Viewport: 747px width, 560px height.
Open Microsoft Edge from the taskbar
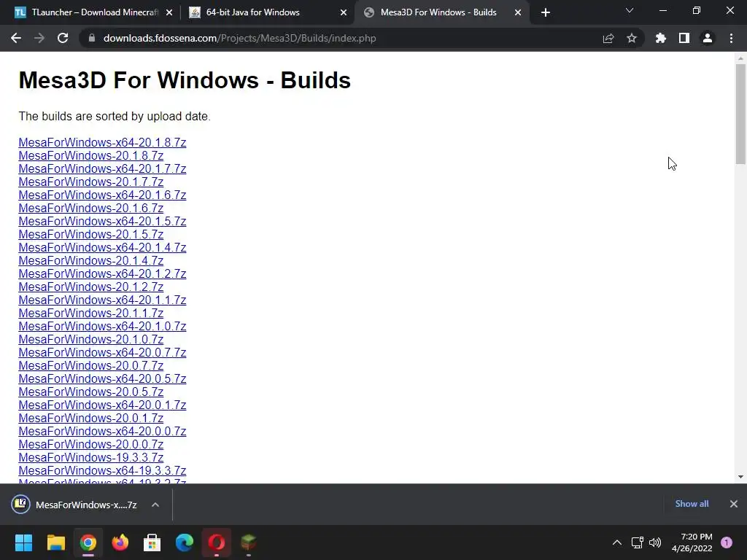pyautogui.click(x=185, y=542)
